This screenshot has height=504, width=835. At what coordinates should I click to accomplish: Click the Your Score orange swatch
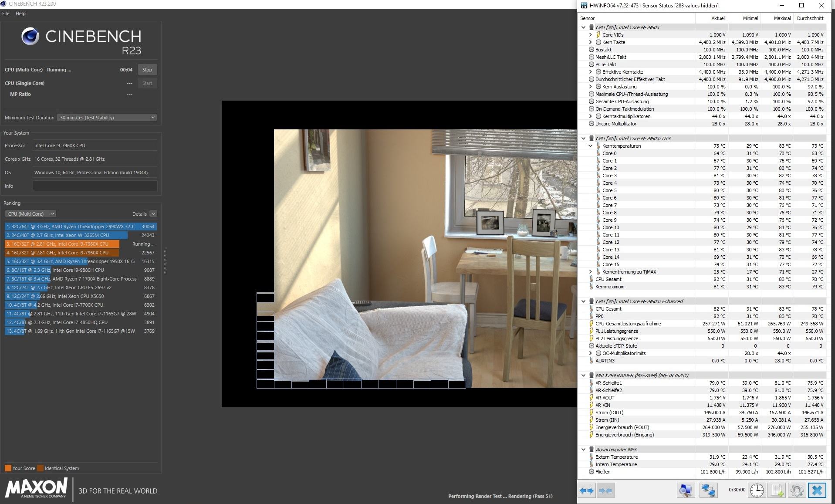click(8, 468)
